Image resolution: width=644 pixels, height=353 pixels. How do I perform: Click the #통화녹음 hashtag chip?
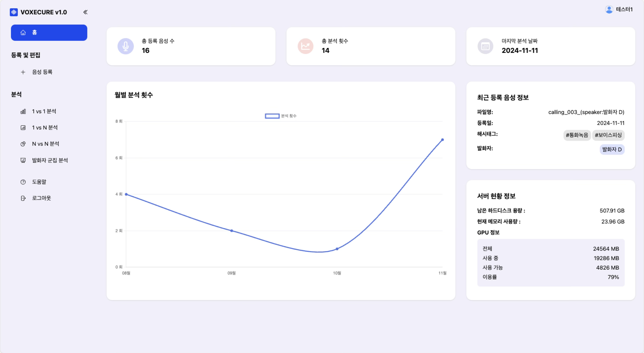pyautogui.click(x=577, y=135)
